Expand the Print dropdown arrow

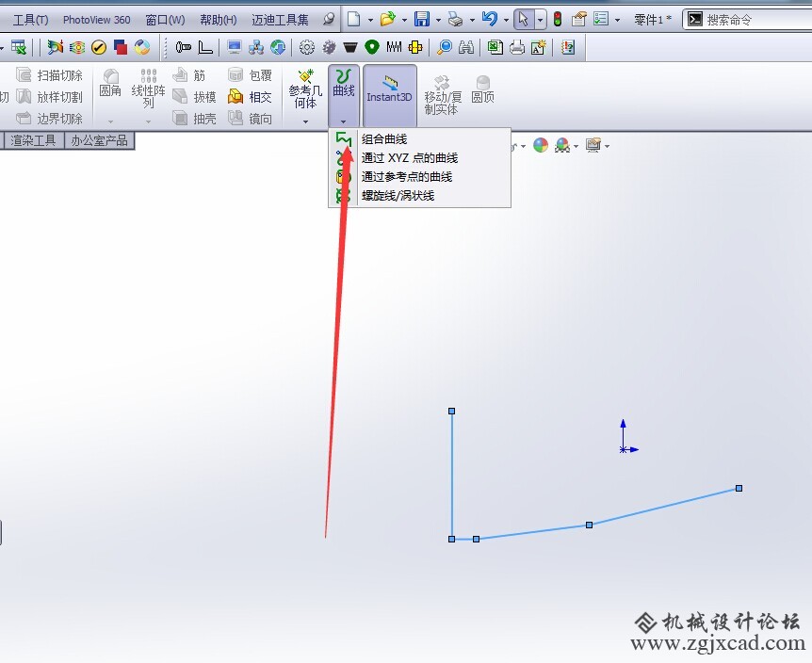[x=472, y=20]
